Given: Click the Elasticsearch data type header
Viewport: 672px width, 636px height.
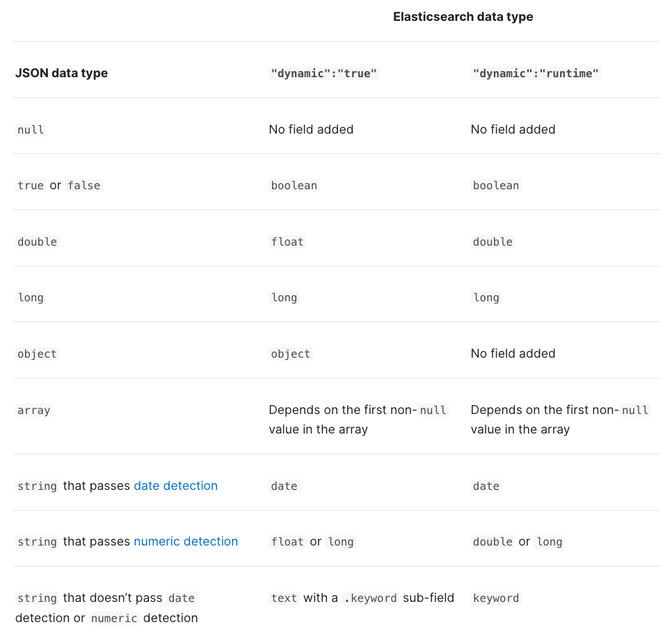Looking at the screenshot, I should [463, 17].
